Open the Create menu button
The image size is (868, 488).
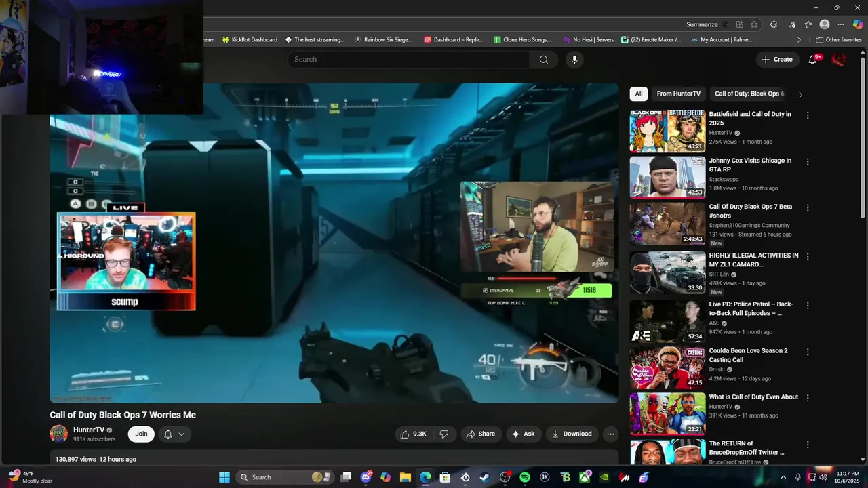click(x=776, y=60)
